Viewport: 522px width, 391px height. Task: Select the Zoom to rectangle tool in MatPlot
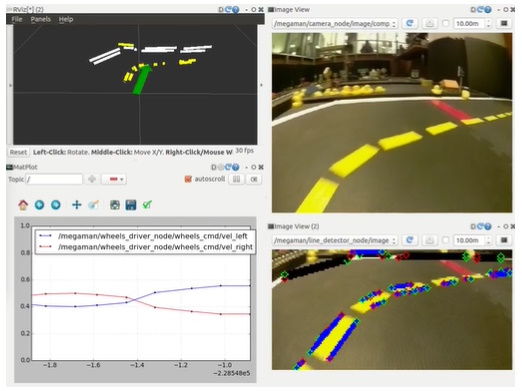(x=94, y=205)
